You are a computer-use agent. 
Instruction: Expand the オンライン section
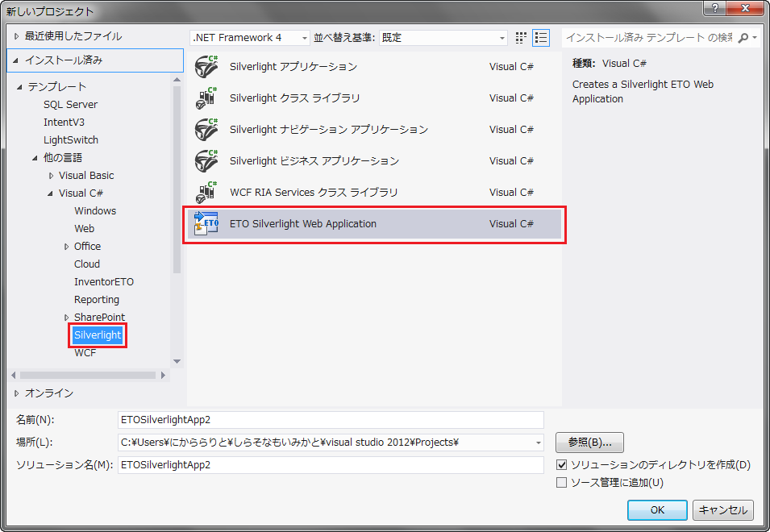(16, 393)
